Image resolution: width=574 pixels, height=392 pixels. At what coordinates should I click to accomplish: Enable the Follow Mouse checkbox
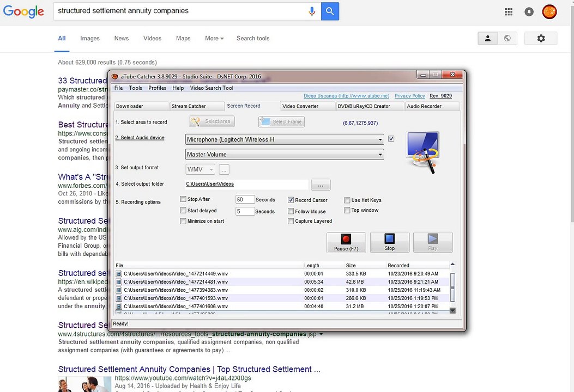(x=291, y=211)
